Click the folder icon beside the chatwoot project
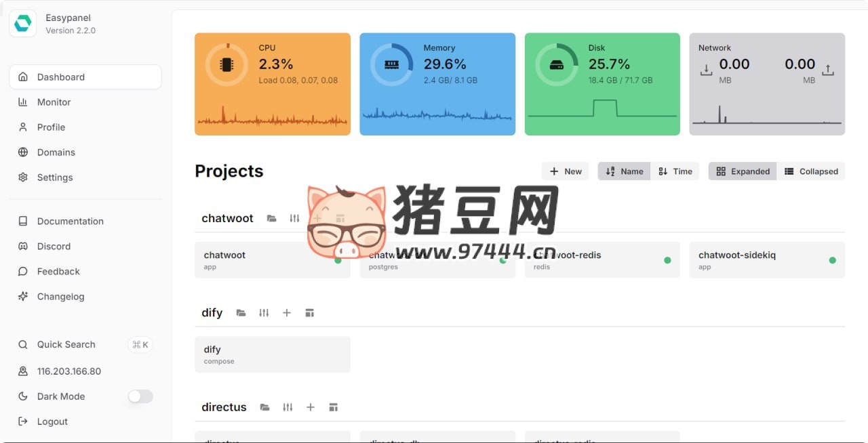The image size is (868, 443). click(271, 218)
